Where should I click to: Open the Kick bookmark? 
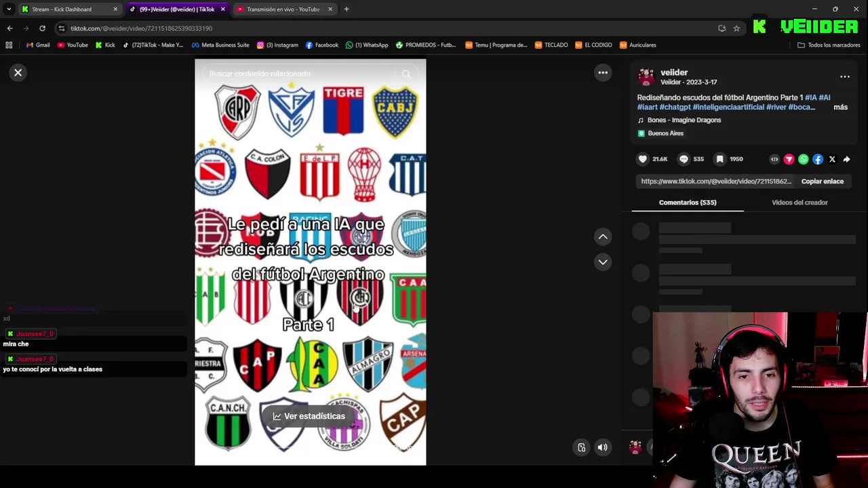tap(105, 45)
